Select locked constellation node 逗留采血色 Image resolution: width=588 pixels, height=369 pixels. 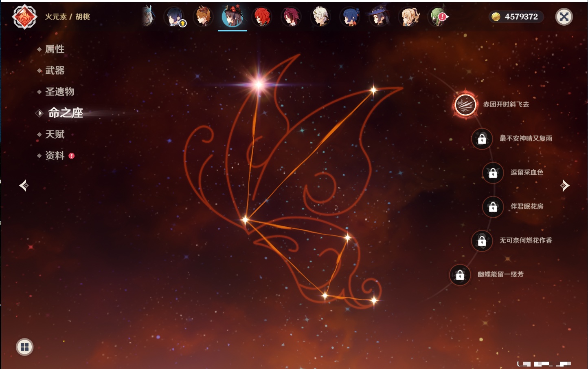coord(493,173)
